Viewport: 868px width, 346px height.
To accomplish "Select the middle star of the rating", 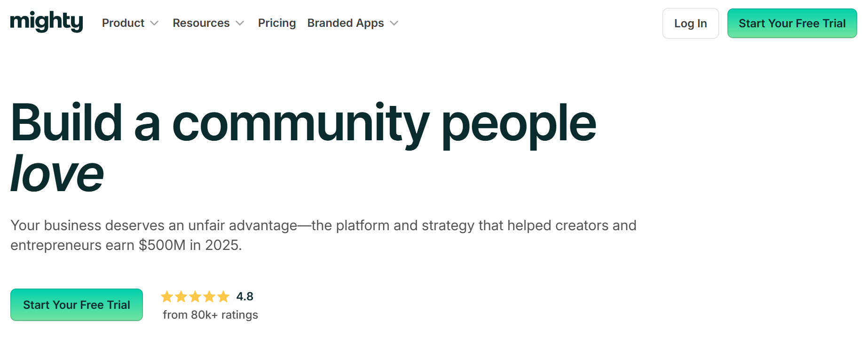I will click(x=195, y=297).
